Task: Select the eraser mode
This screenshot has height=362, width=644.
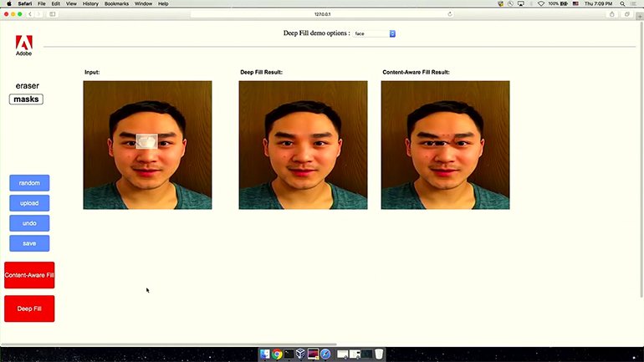Action: tap(27, 85)
